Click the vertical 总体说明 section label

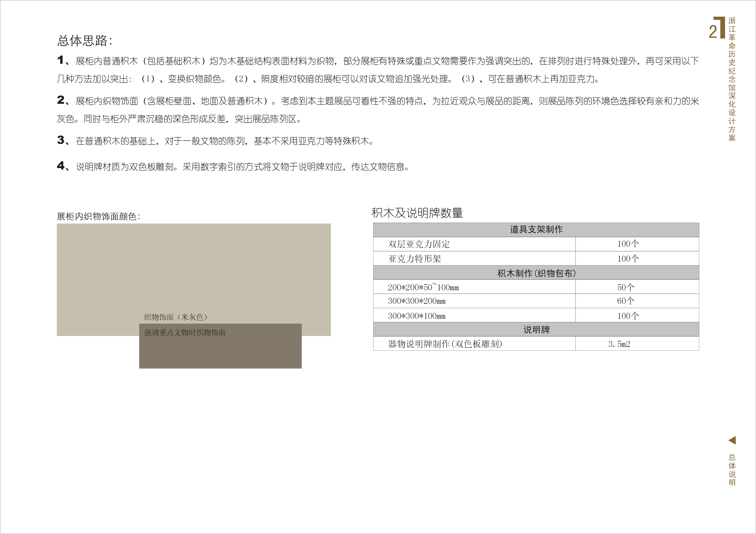732,470
